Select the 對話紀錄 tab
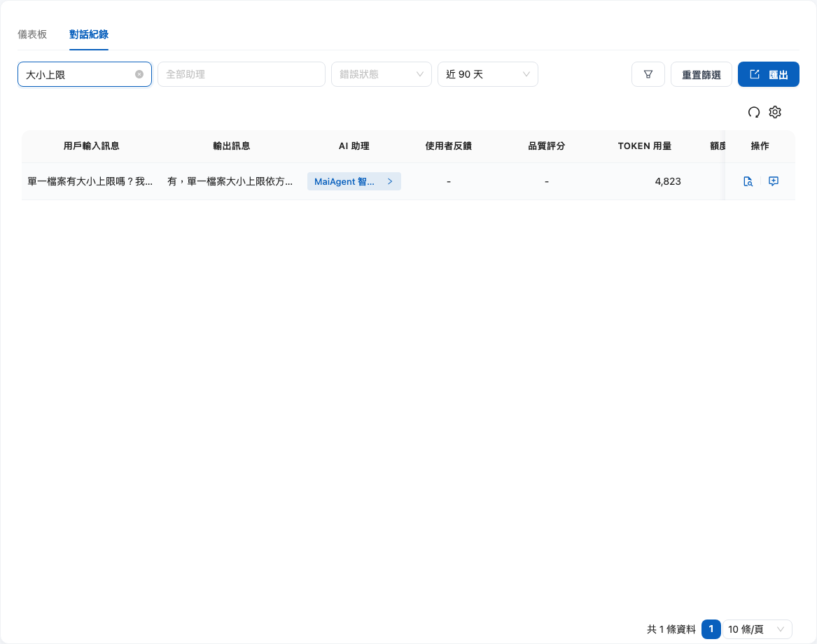Image resolution: width=817 pixels, height=644 pixels. tap(89, 34)
